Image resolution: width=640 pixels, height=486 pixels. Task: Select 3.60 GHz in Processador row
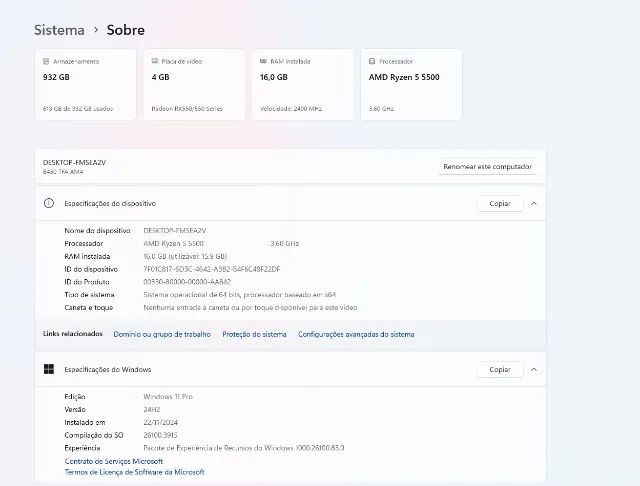coord(284,244)
